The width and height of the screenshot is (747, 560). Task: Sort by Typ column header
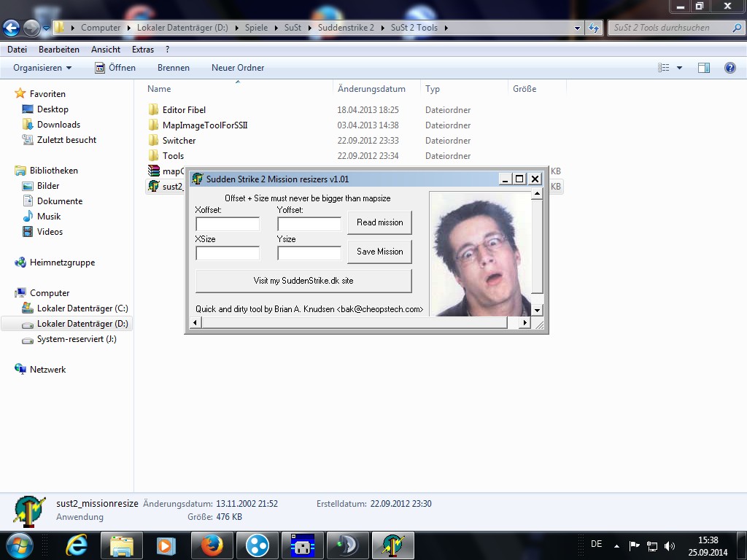[x=433, y=88]
